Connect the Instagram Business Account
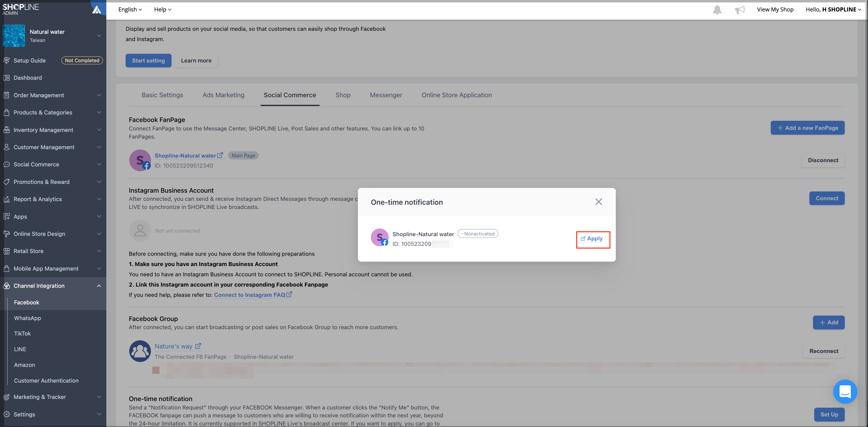868x427 pixels. [827, 198]
